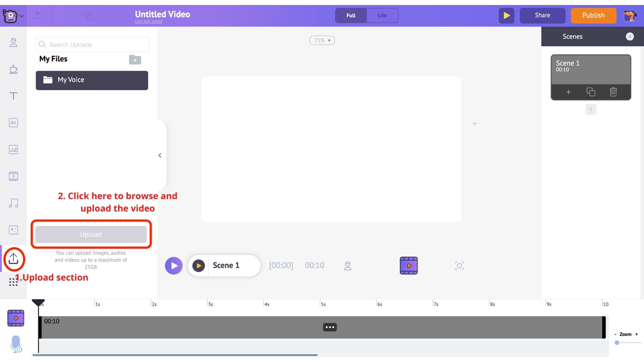The width and height of the screenshot is (644, 362).
Task: Click the duplicate scene icon
Action: (590, 92)
